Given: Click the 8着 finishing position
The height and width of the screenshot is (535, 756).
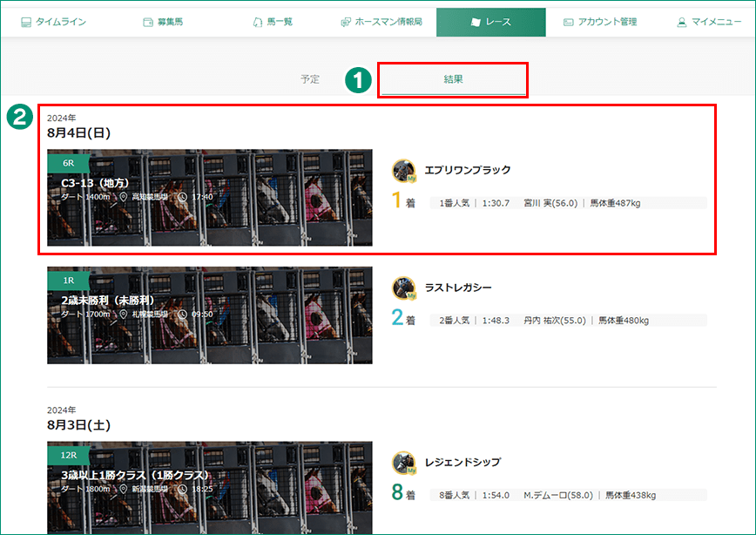Looking at the screenshot, I should (403, 492).
